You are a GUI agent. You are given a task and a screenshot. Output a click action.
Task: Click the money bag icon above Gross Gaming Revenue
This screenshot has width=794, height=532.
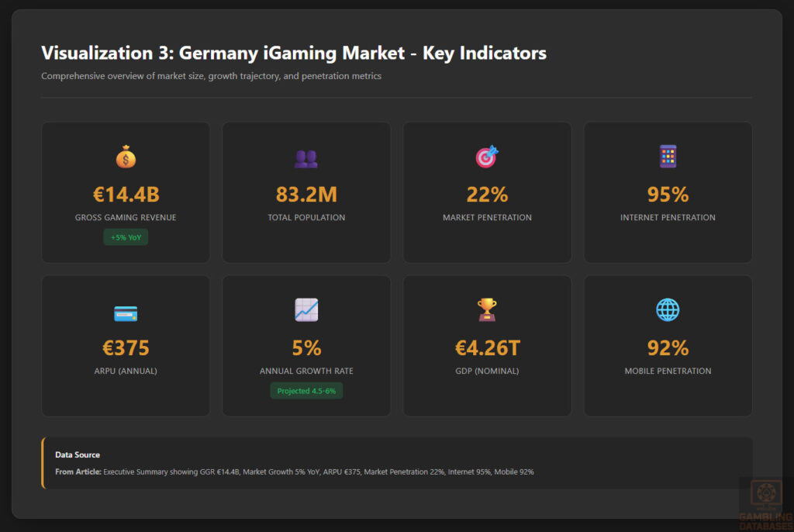coord(125,157)
